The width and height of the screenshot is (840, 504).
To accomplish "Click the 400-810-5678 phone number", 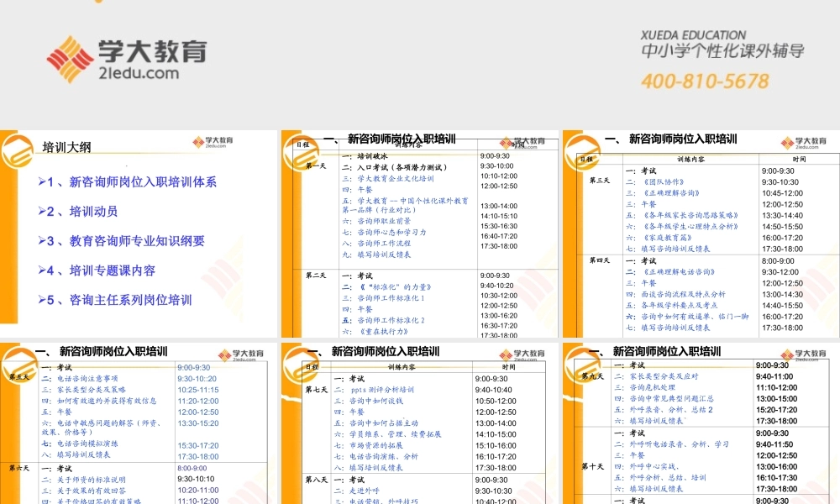I will pyautogui.click(x=705, y=81).
